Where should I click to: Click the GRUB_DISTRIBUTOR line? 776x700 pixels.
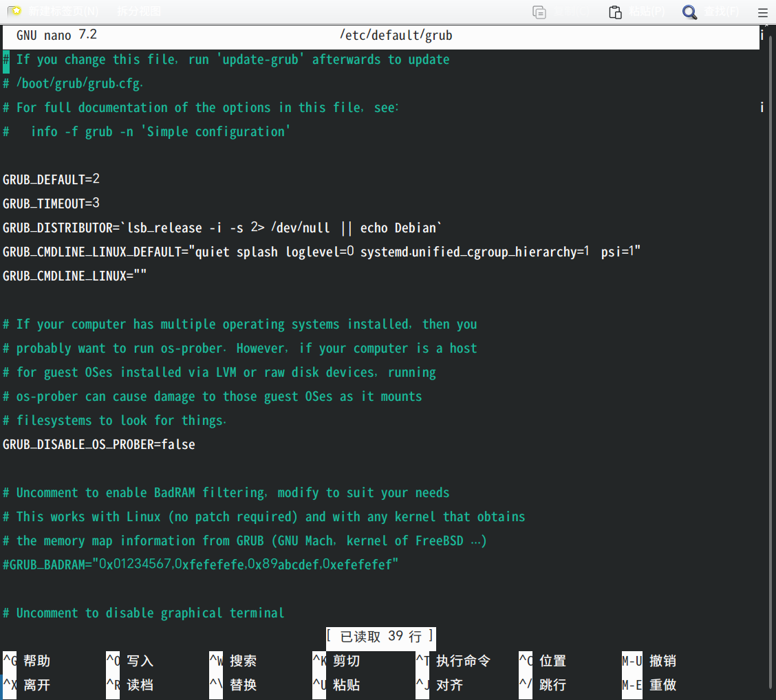[x=222, y=228]
